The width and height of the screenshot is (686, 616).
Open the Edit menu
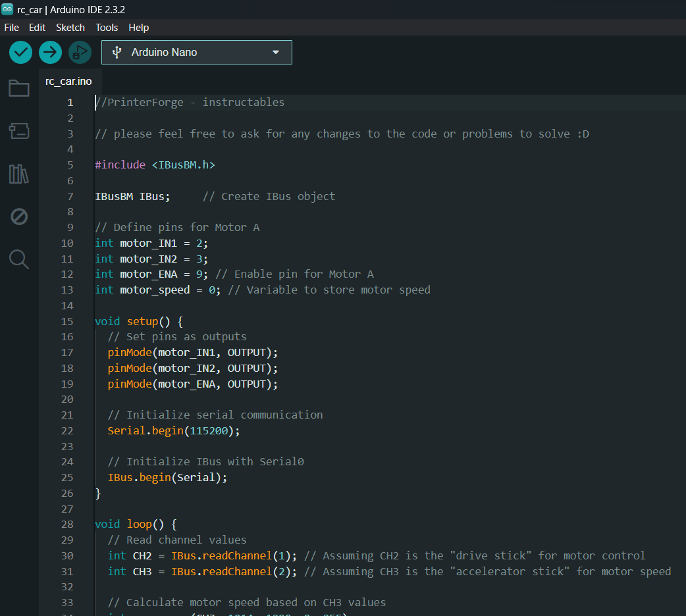[x=37, y=28]
